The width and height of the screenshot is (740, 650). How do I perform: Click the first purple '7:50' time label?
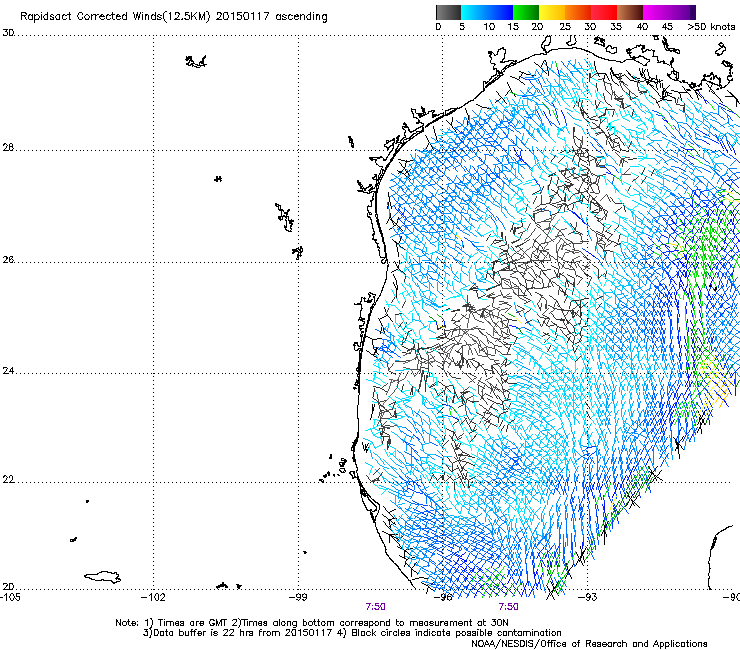coord(375,607)
